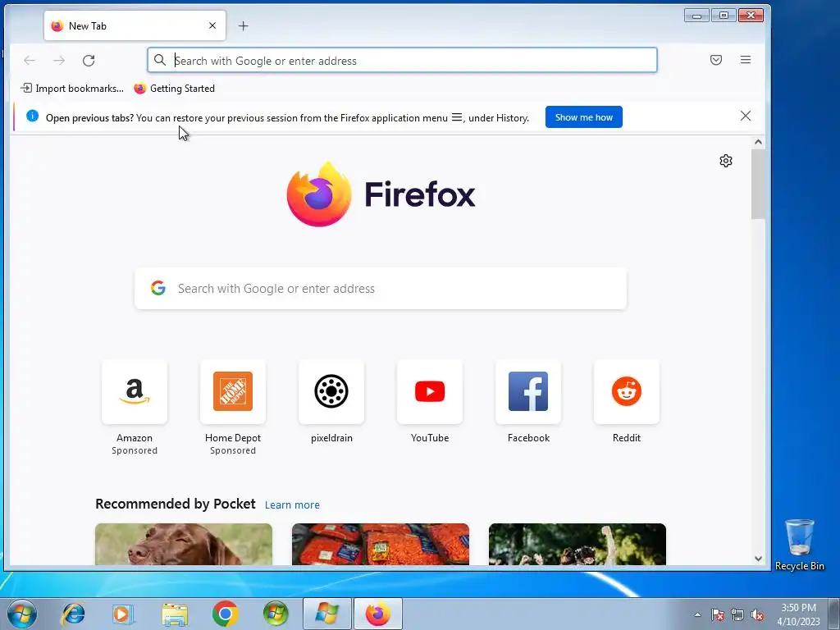Minimize the Firefox window
The height and width of the screenshot is (630, 840).
point(696,16)
